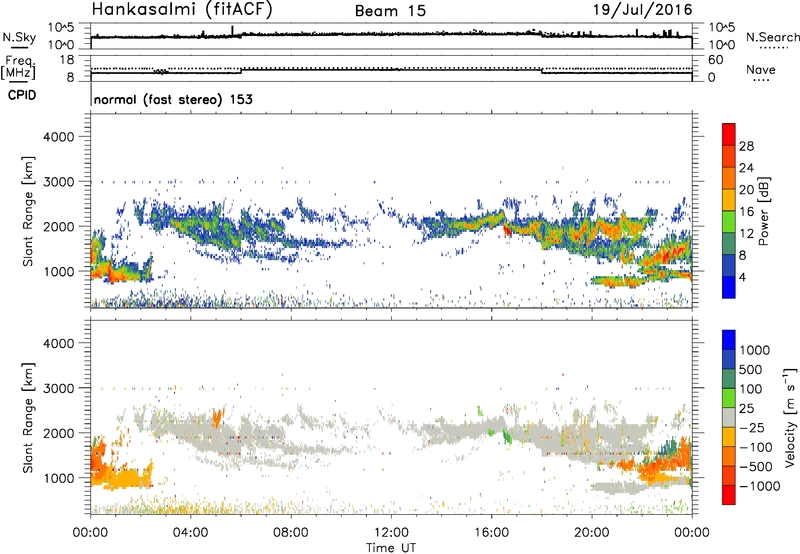This screenshot has width=800, height=554.
Task: Click the 60 tick on the Nave axis
Action: (716, 60)
